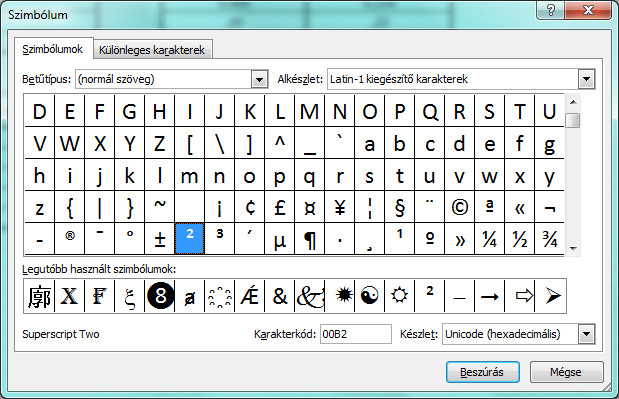
Task: Select lowercase letter g in grid
Action: point(550,144)
